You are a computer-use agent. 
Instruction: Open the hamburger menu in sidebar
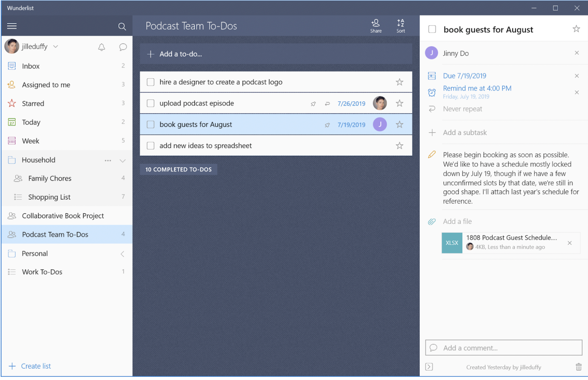pyautogui.click(x=12, y=26)
